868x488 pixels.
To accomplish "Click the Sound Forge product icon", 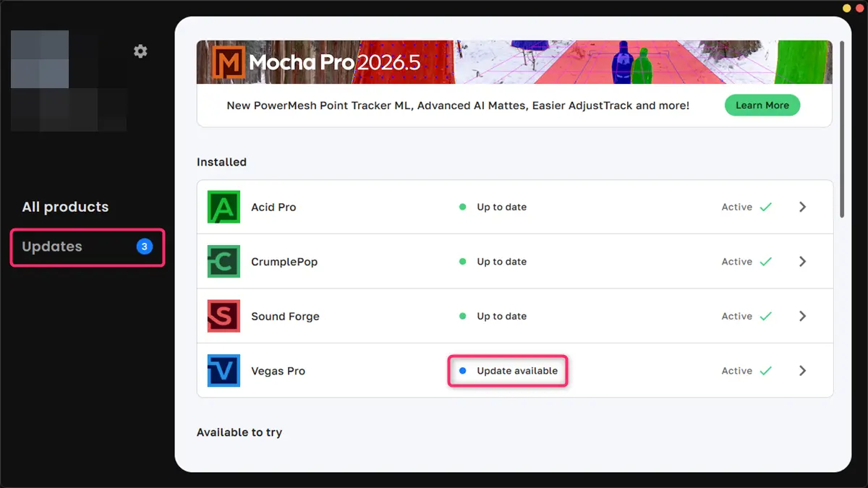I will pos(224,316).
